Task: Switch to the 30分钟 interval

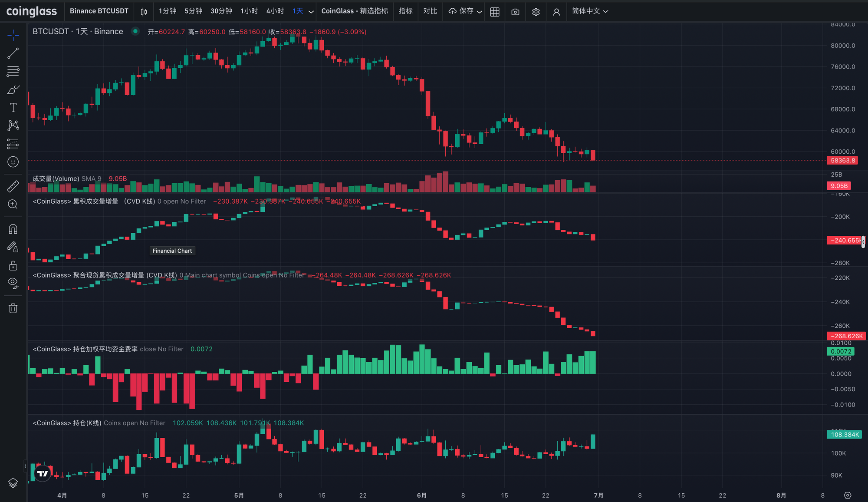Action: tap(221, 11)
